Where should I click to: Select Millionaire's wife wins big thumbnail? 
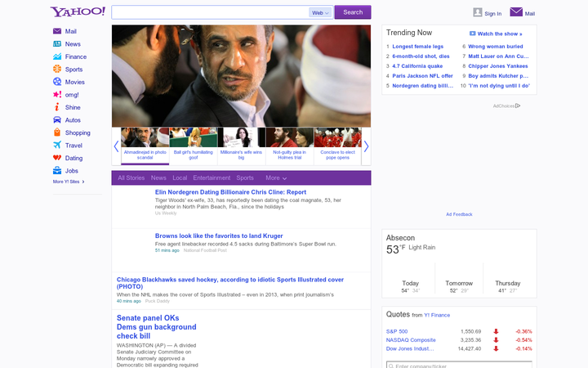pos(242,146)
